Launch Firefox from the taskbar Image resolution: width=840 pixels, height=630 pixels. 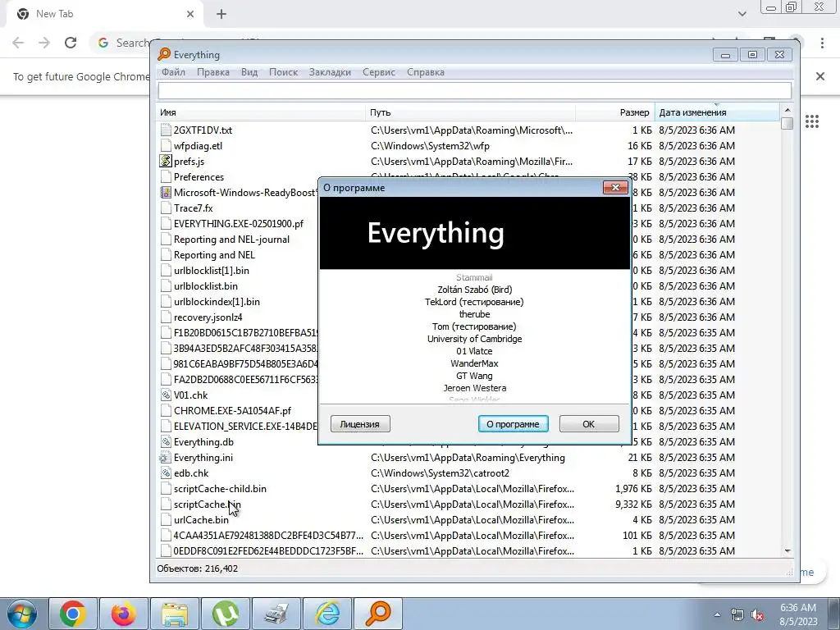click(123, 614)
